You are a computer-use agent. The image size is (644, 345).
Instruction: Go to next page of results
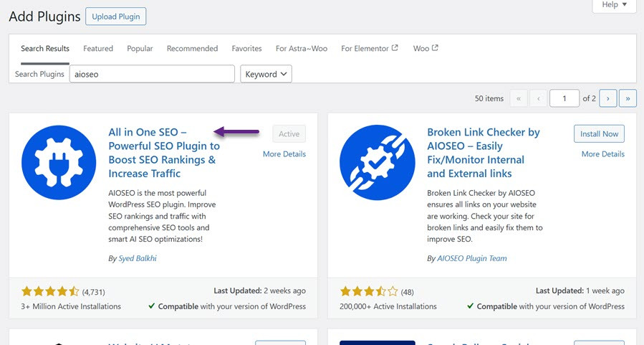click(607, 98)
